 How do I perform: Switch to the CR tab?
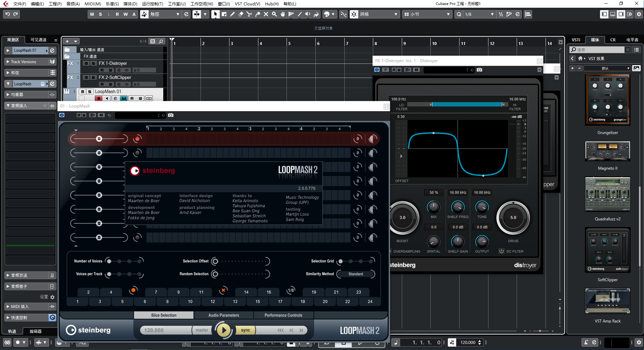click(613, 40)
